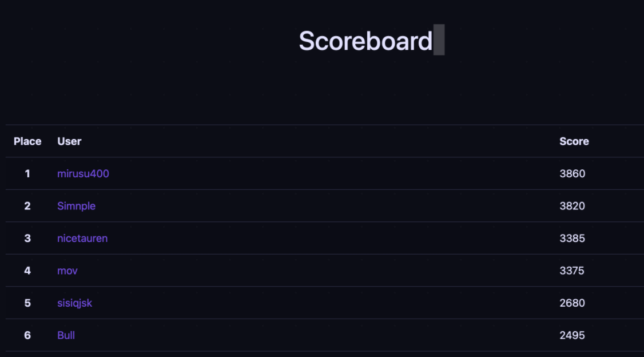Select score 2680 for sisiqjsk
This screenshot has width=644, height=357.
click(573, 303)
